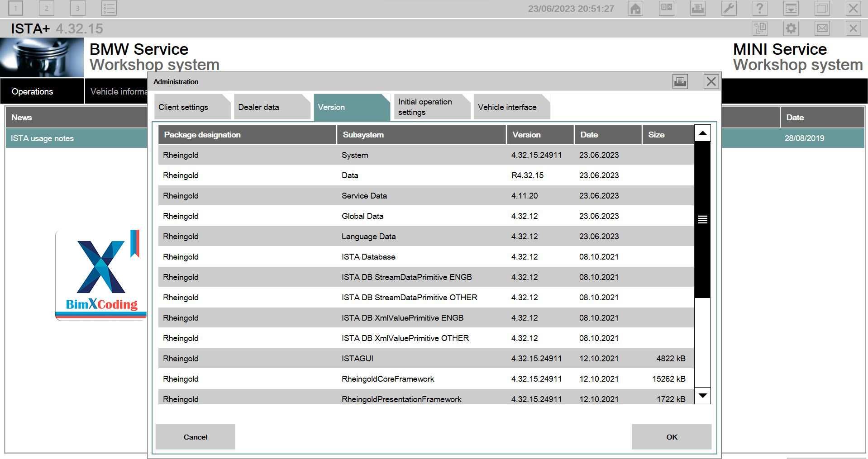The height and width of the screenshot is (459, 868).
Task: Click size value 15262 kB
Action: click(669, 379)
